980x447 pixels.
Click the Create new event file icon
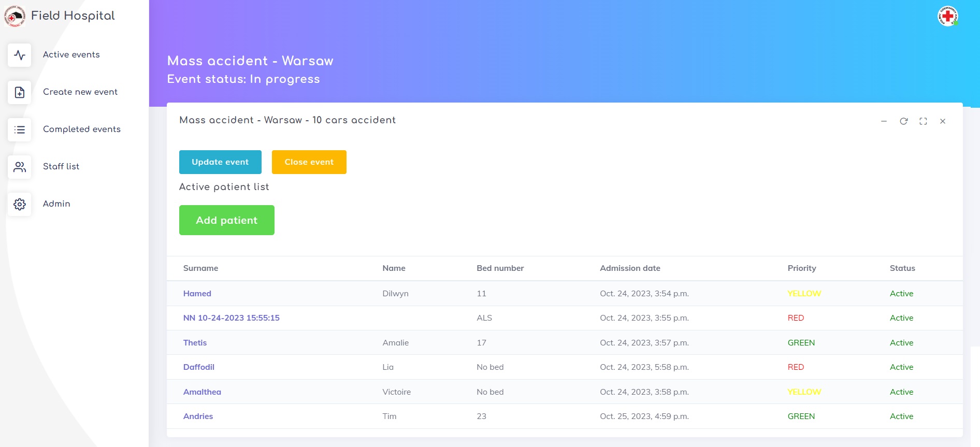click(20, 92)
